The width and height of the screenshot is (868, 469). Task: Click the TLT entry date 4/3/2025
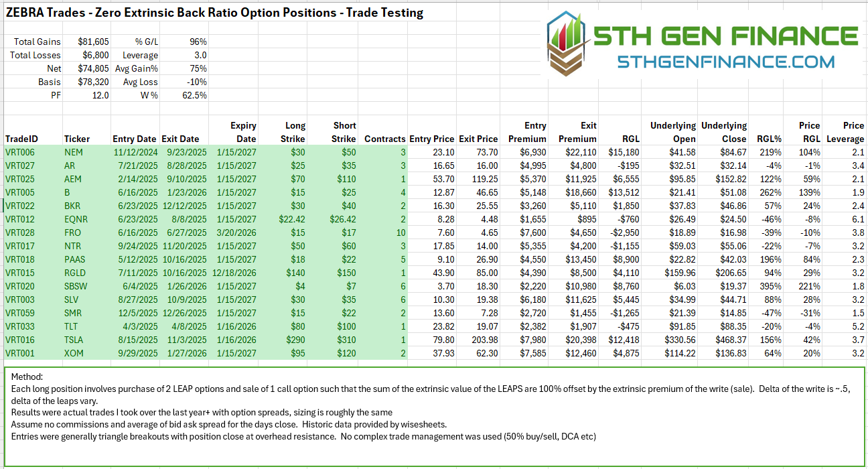[x=141, y=326]
